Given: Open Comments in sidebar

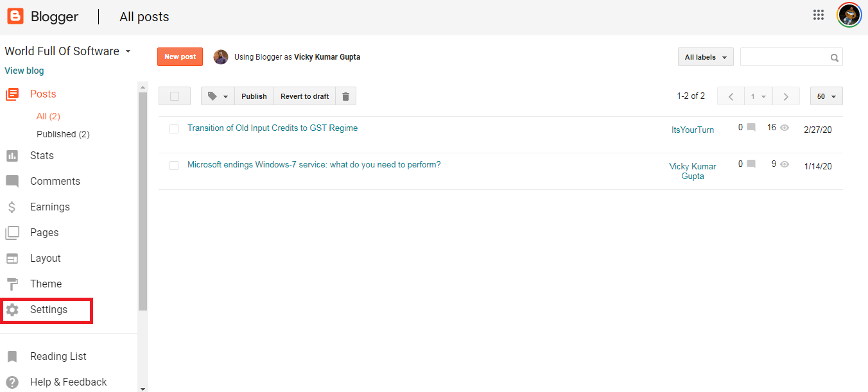Looking at the screenshot, I should (x=55, y=182).
